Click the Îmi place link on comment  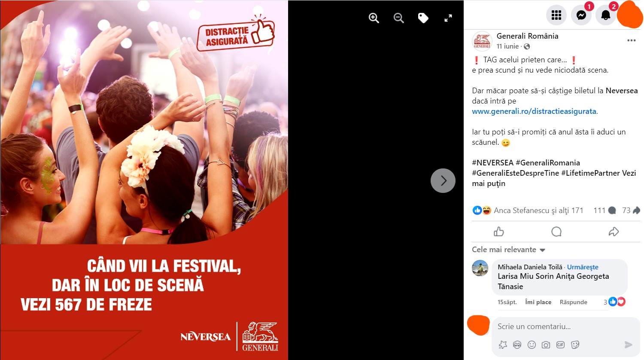point(538,302)
